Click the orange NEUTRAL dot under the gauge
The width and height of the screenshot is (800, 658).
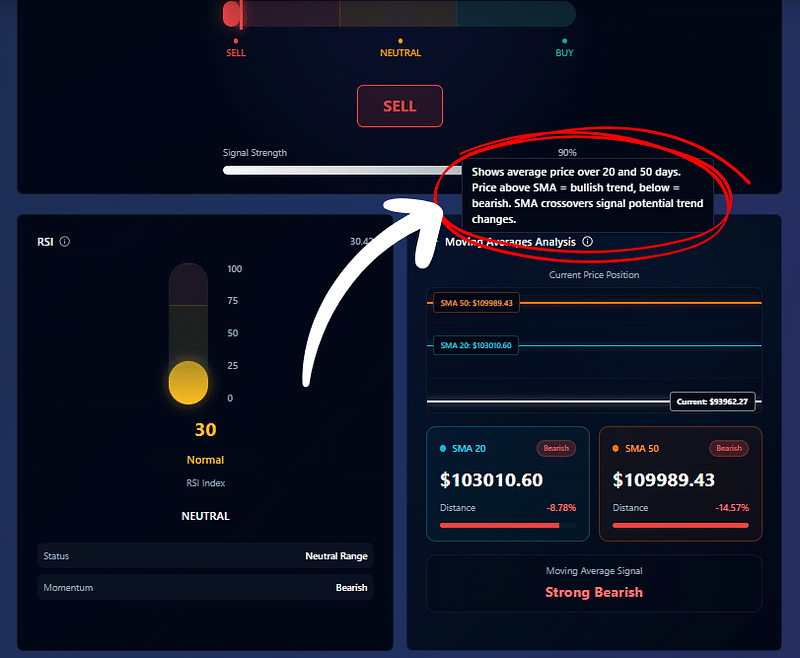[400, 41]
